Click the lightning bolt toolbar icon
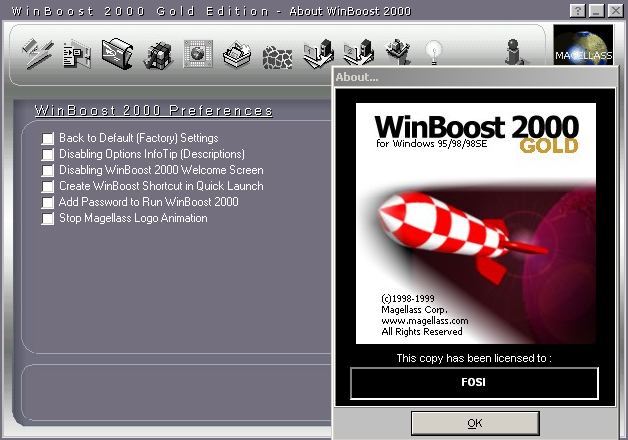Image resolution: width=628 pixels, height=440 pixels. point(38,54)
